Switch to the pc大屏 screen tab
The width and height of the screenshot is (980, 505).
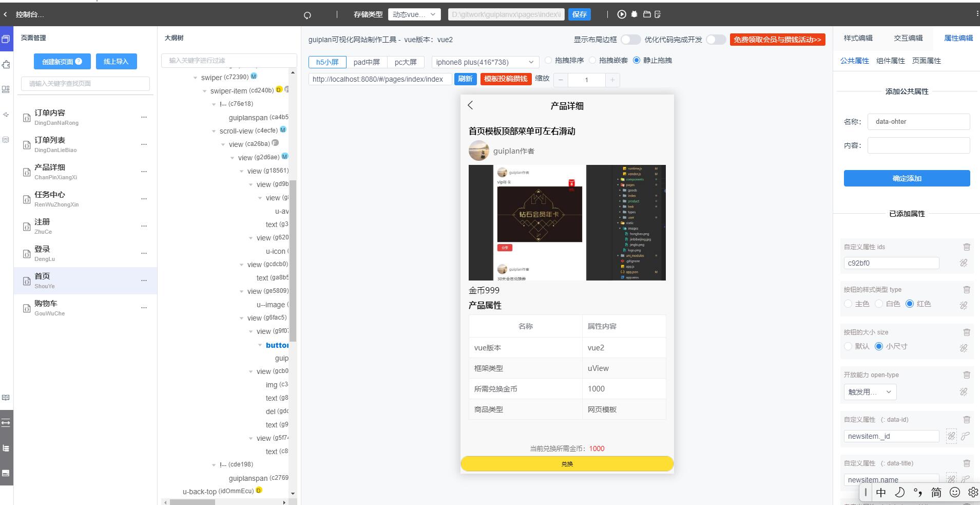coord(405,62)
